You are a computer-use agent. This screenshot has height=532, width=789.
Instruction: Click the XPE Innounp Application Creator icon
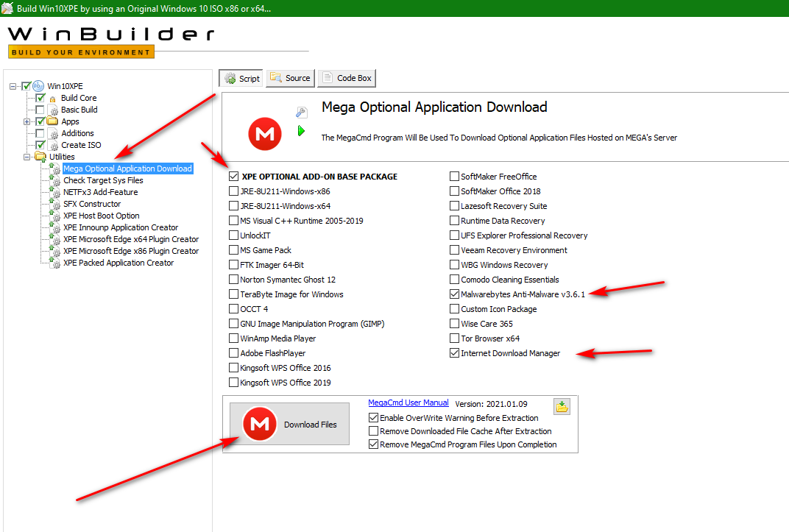point(55,228)
